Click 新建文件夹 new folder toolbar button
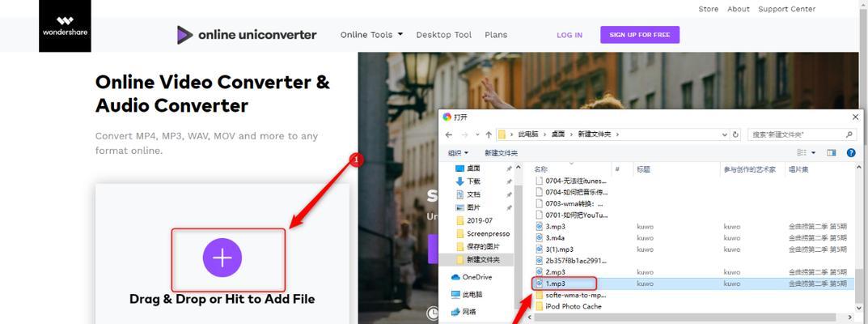The image size is (868, 324). click(x=502, y=153)
